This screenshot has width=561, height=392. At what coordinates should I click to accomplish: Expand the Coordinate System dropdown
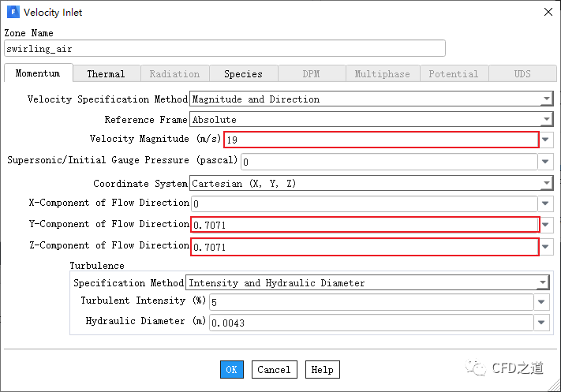coord(546,184)
